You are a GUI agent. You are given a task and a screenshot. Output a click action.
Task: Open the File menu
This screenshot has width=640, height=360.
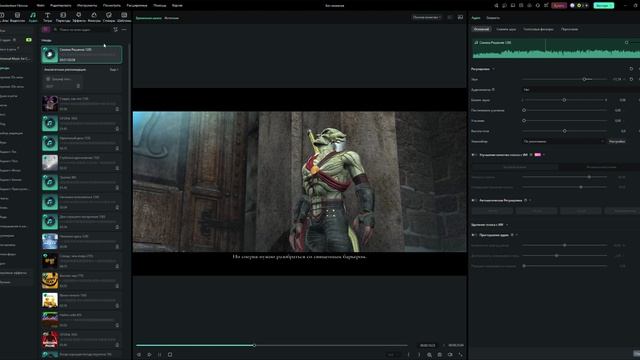(40, 5)
